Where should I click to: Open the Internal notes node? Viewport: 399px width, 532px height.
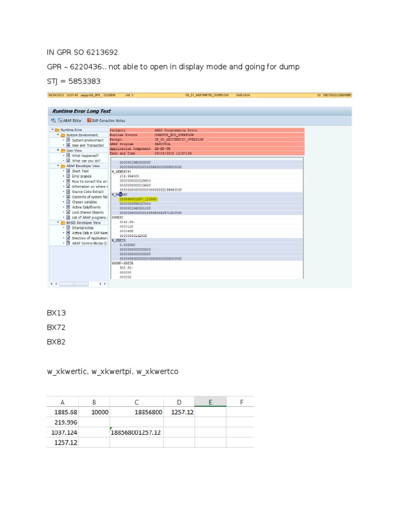[83, 228]
